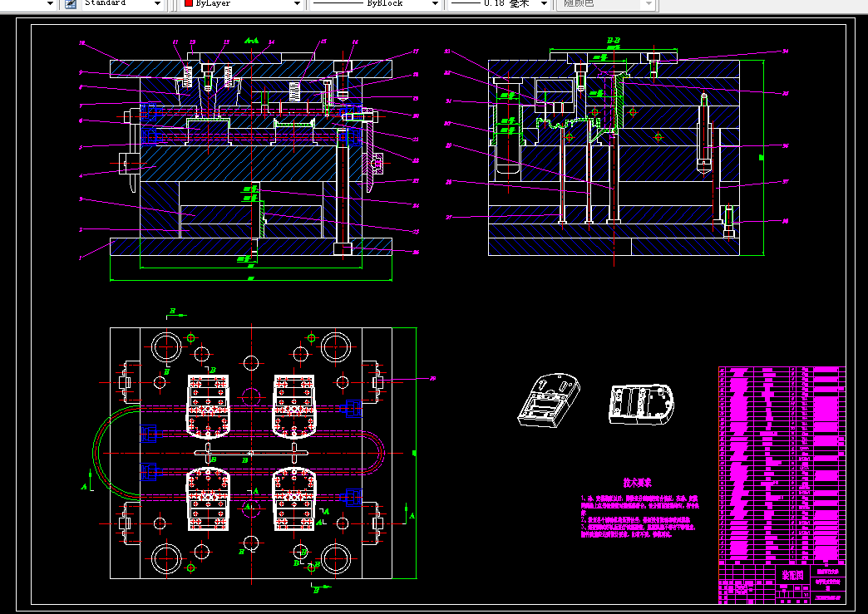Select the A-A section view label

pyautogui.click(x=252, y=41)
